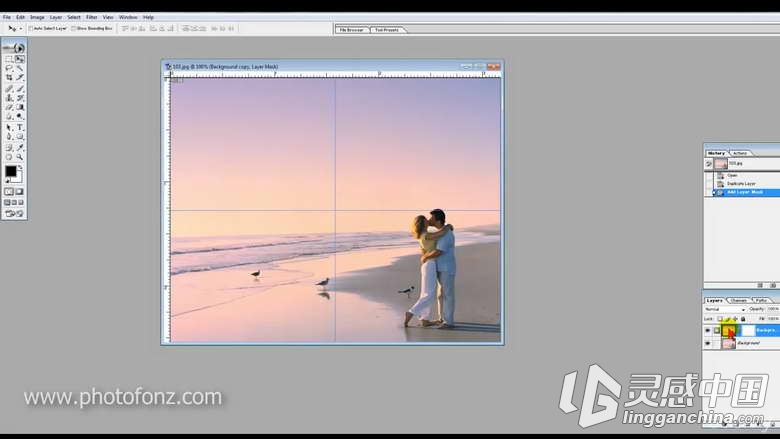This screenshot has height=439, width=780.
Task: Enable the Show Bounding Box checkbox
Action: [x=73, y=28]
